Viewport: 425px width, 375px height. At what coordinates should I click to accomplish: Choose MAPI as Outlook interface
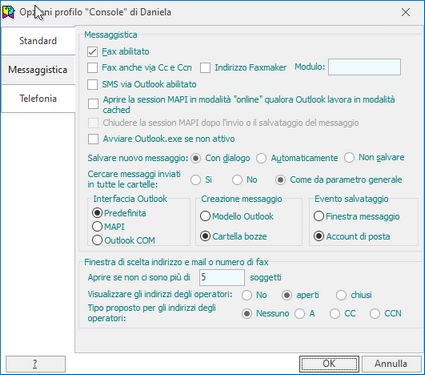(x=97, y=227)
